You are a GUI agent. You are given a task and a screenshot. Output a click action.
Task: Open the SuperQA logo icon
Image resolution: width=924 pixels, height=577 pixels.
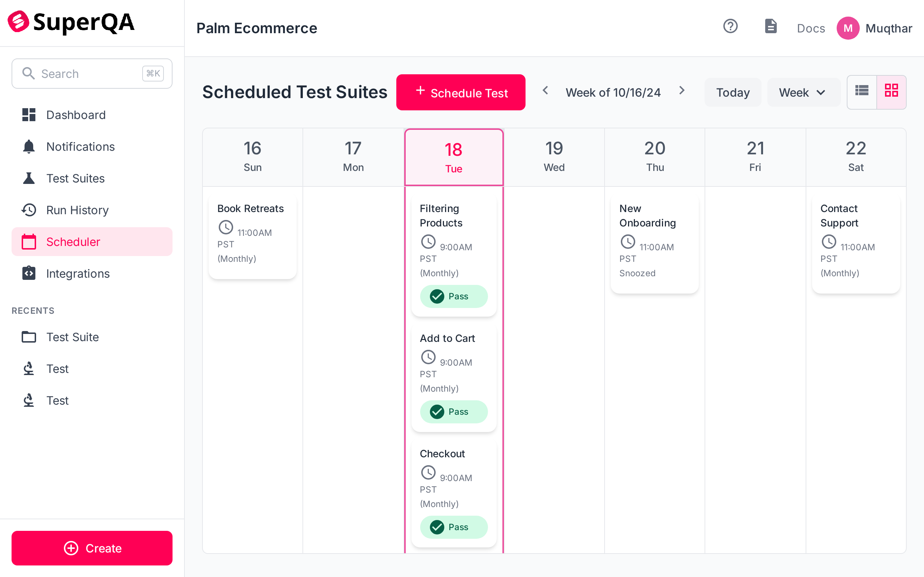point(18,22)
